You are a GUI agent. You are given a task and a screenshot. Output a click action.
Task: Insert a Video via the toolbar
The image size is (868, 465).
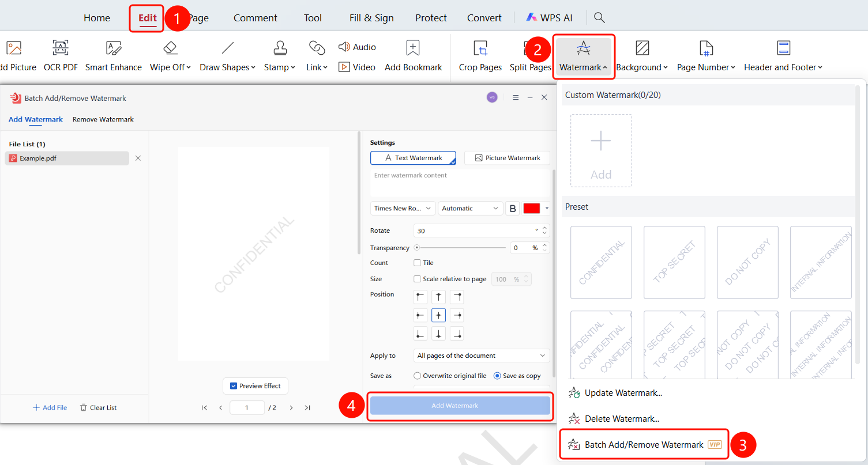(x=357, y=67)
